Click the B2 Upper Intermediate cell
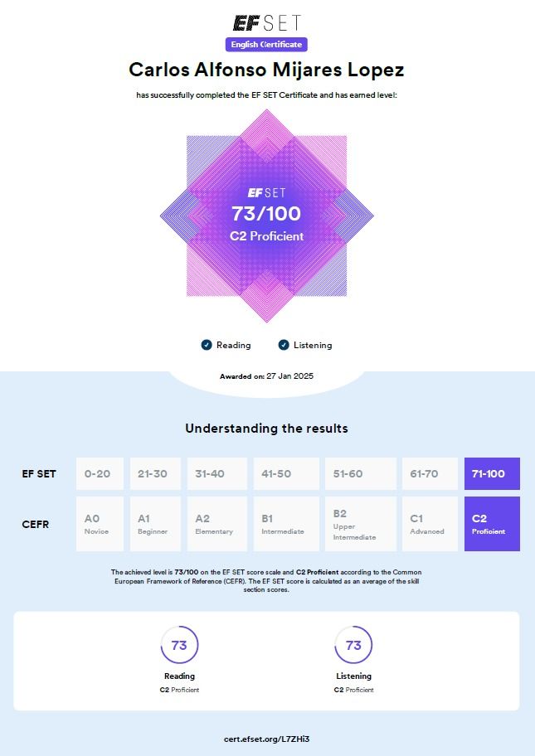 pos(361,524)
